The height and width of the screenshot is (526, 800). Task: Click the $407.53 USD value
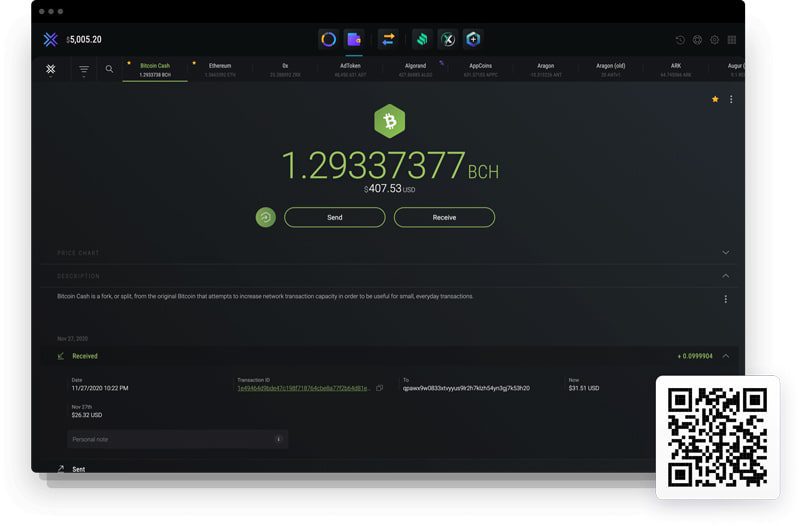pos(389,189)
